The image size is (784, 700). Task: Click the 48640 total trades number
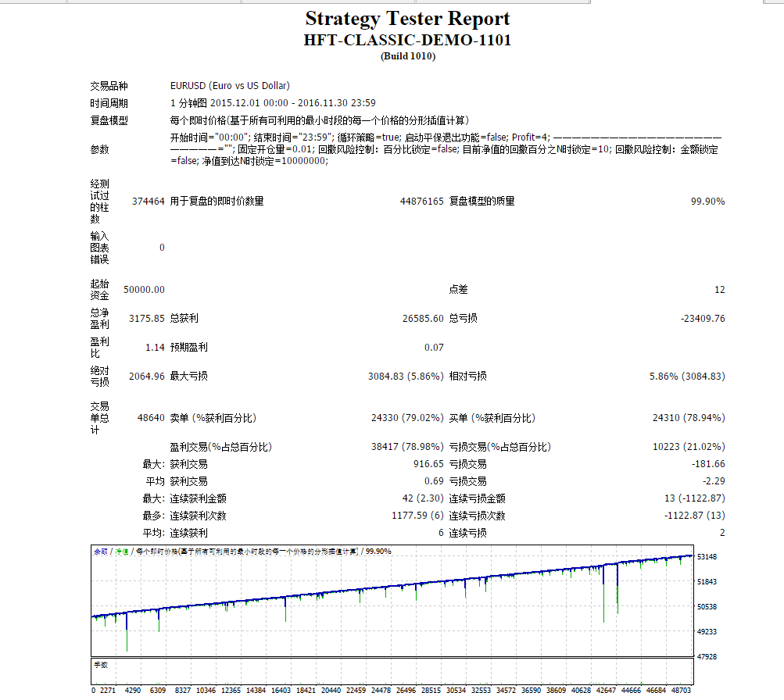coord(151,418)
